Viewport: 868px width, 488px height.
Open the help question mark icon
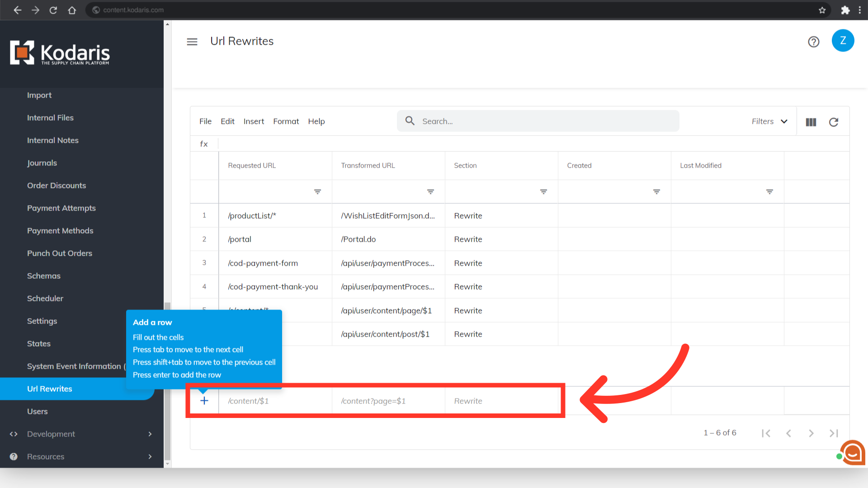(813, 42)
